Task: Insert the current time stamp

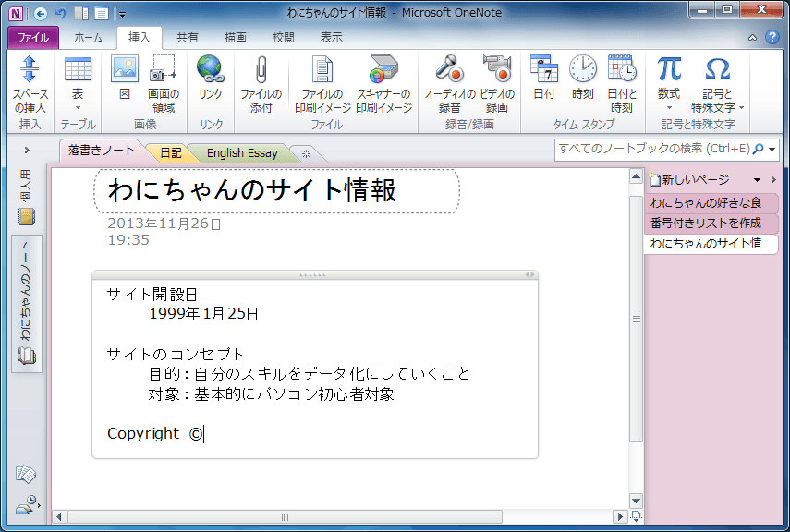Action: pos(583,79)
